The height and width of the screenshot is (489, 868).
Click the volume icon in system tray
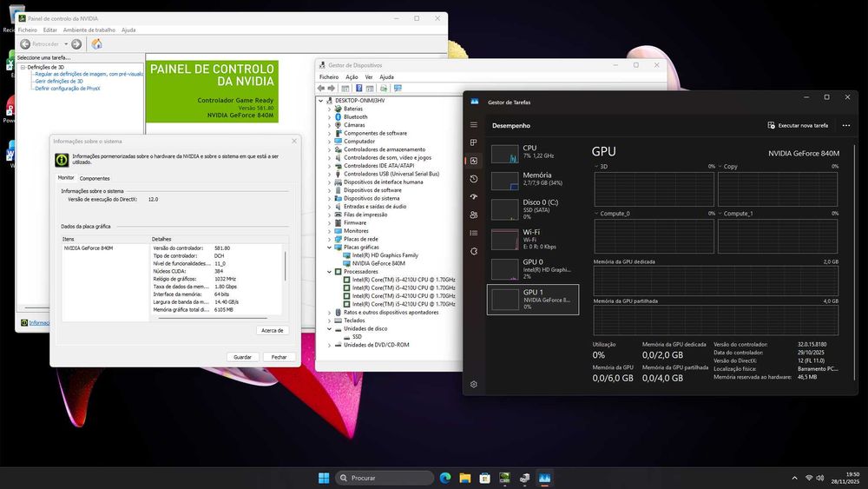[x=820, y=478]
